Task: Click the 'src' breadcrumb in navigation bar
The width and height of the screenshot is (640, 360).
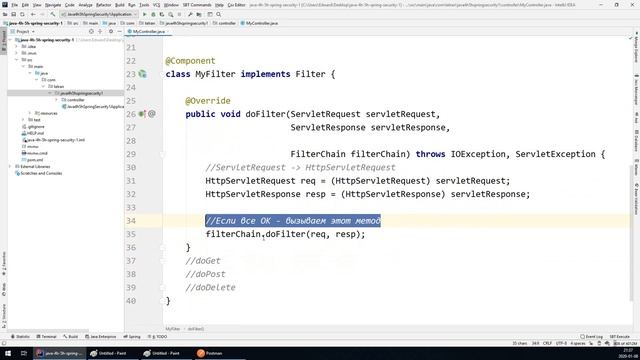Action: [x=73, y=23]
